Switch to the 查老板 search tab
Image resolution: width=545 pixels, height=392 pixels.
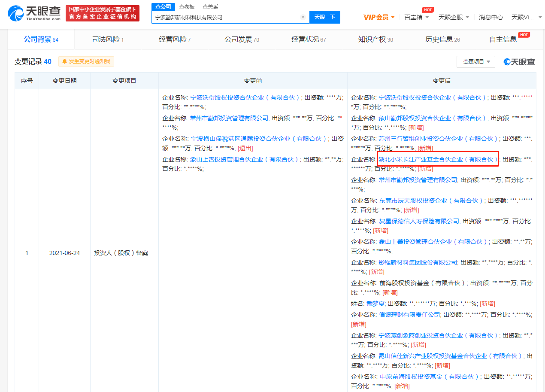click(x=187, y=6)
